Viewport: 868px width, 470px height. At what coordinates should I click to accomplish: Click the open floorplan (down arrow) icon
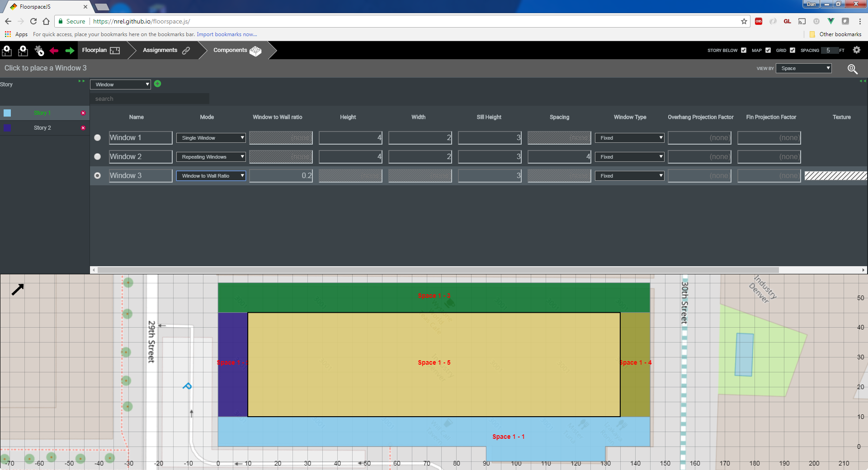[7, 51]
